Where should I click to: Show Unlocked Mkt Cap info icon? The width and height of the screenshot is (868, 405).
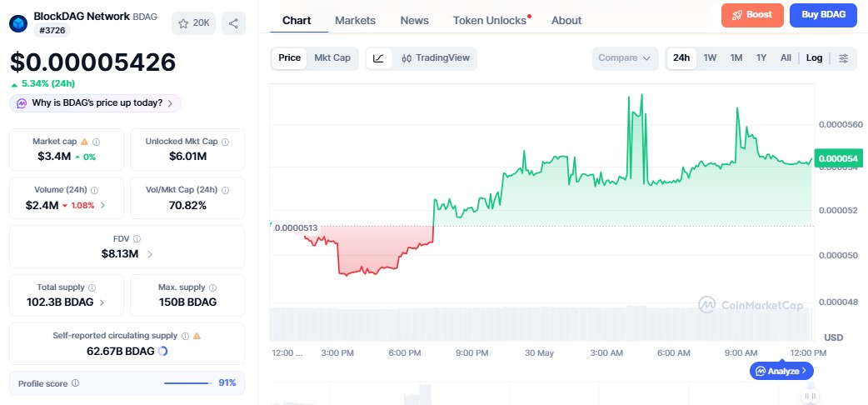tap(225, 142)
